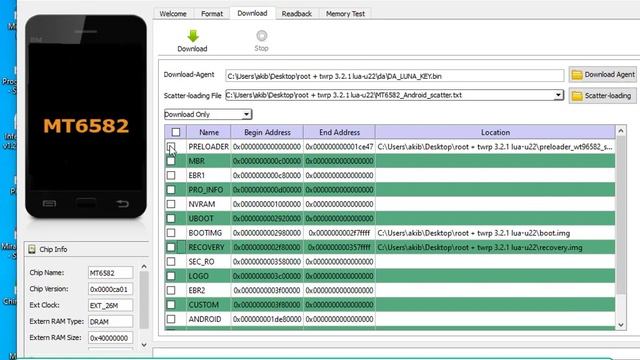Click the BOOTIMG boot.img location cell

(x=495, y=233)
